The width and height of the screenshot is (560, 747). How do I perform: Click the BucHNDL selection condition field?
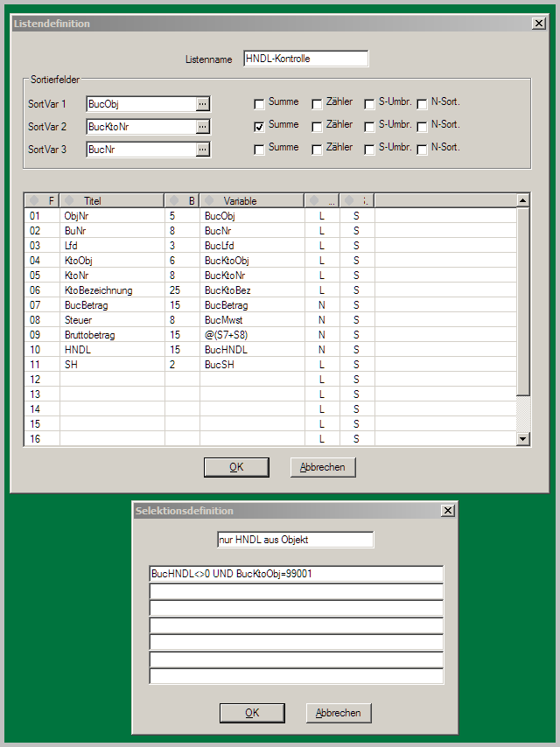pos(296,575)
